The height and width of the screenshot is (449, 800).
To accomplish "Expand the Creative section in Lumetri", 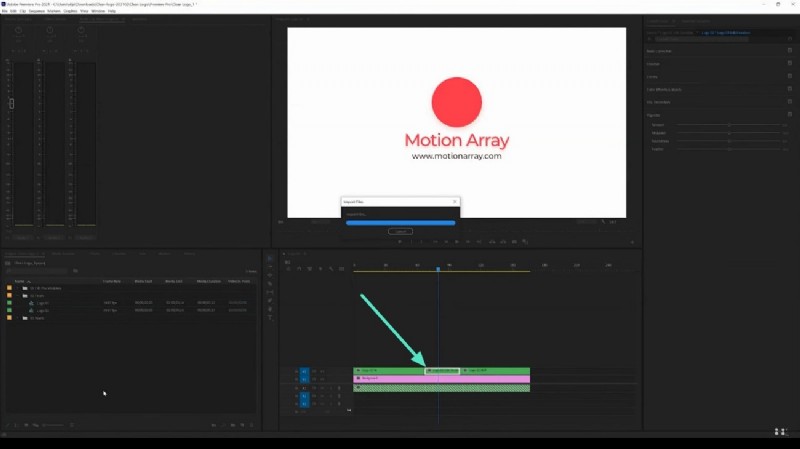I will point(653,64).
